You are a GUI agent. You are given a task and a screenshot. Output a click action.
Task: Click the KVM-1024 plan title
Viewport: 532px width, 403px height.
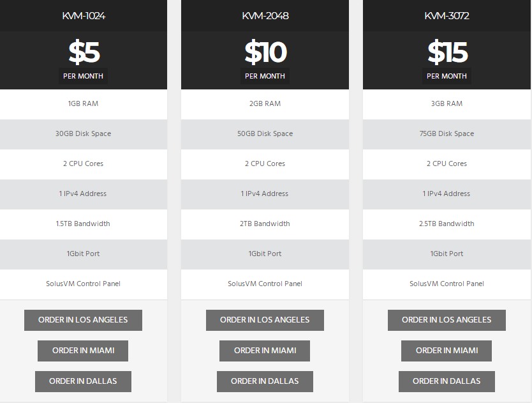point(84,16)
